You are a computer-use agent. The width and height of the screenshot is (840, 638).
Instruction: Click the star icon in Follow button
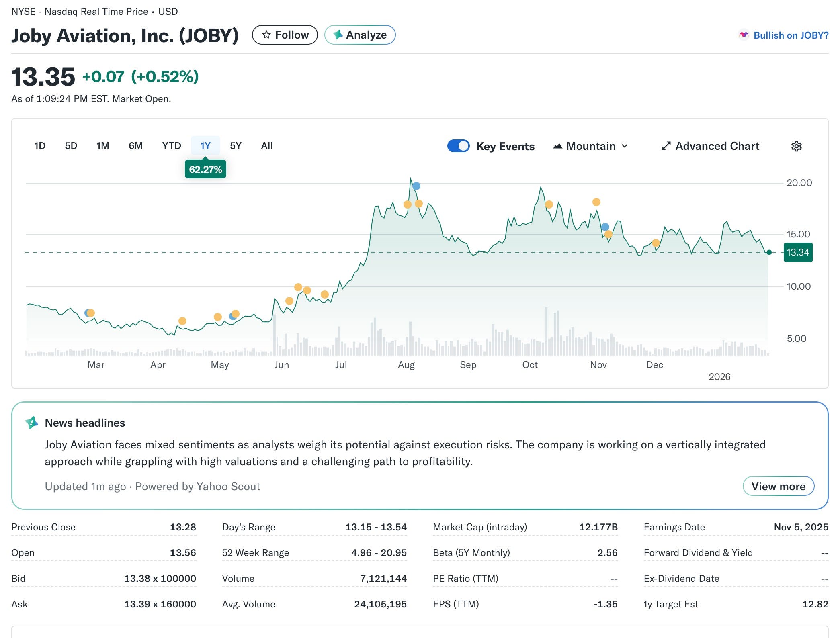coord(266,35)
